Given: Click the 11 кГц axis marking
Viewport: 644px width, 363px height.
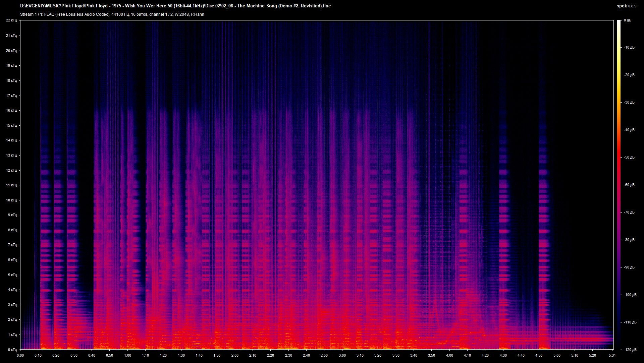Looking at the screenshot, I should pyautogui.click(x=12, y=185).
